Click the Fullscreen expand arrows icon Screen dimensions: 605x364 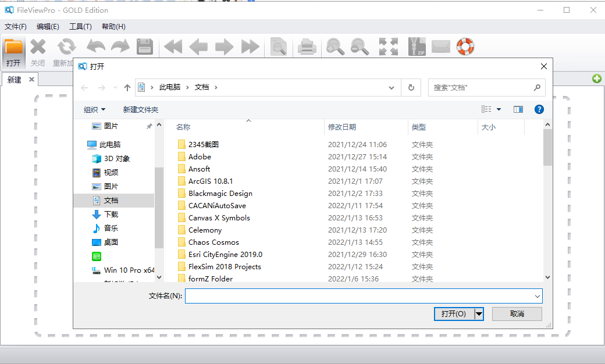388,47
